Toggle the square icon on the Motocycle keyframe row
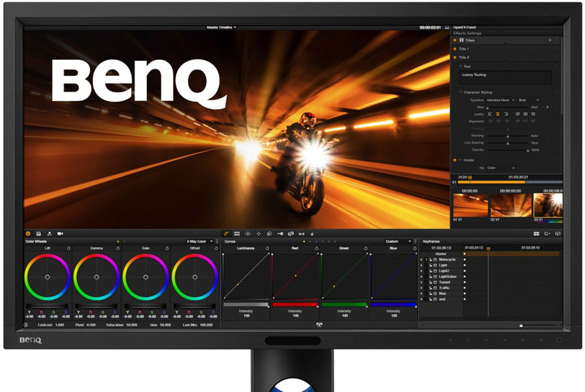The width and height of the screenshot is (585, 392). [435, 260]
